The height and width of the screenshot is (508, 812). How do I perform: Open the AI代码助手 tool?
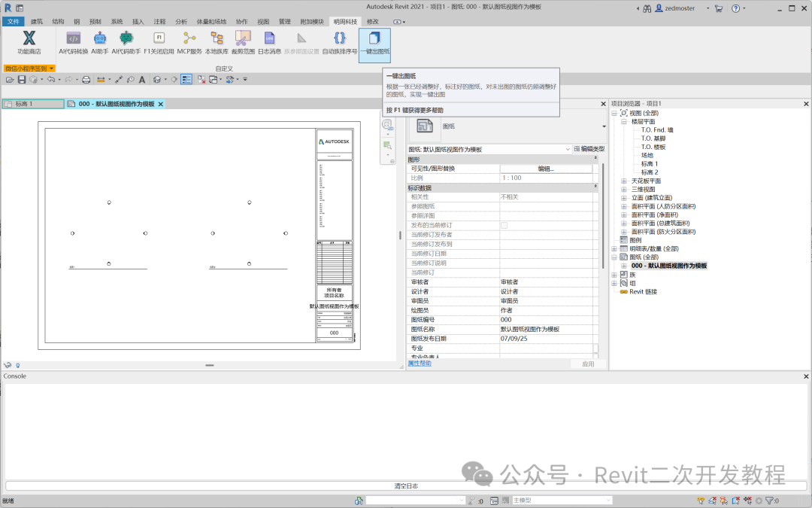coord(126,42)
